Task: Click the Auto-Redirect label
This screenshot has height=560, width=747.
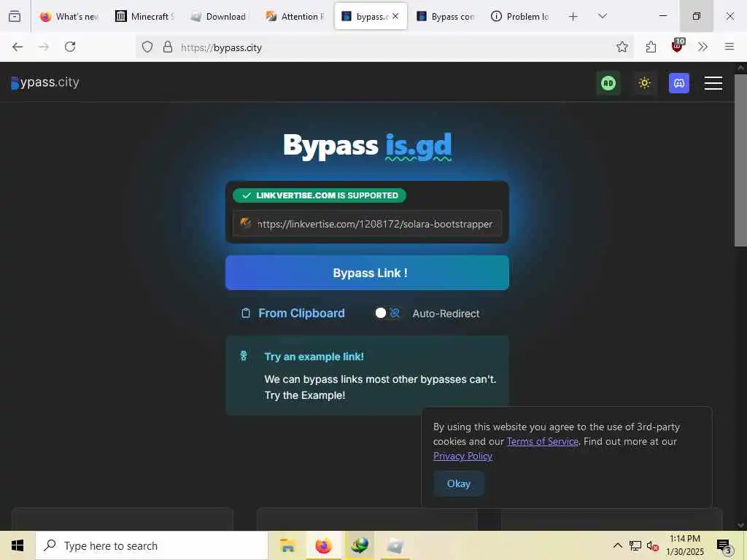Action: (446, 314)
